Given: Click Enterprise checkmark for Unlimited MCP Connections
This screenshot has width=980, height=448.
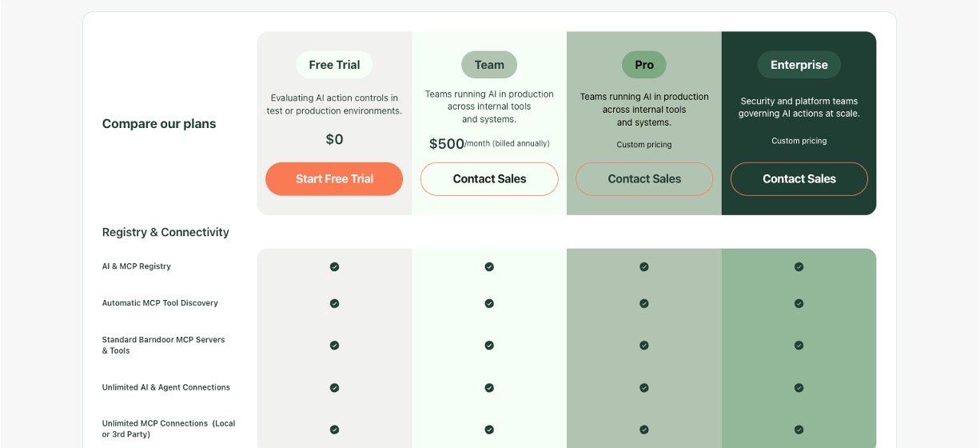Looking at the screenshot, I should (799, 430).
